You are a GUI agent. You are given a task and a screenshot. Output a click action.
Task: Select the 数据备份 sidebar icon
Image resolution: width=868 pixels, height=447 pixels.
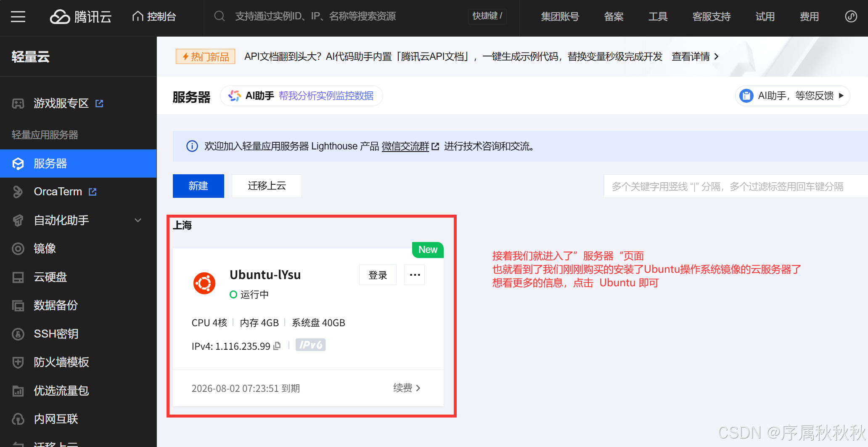click(x=18, y=306)
